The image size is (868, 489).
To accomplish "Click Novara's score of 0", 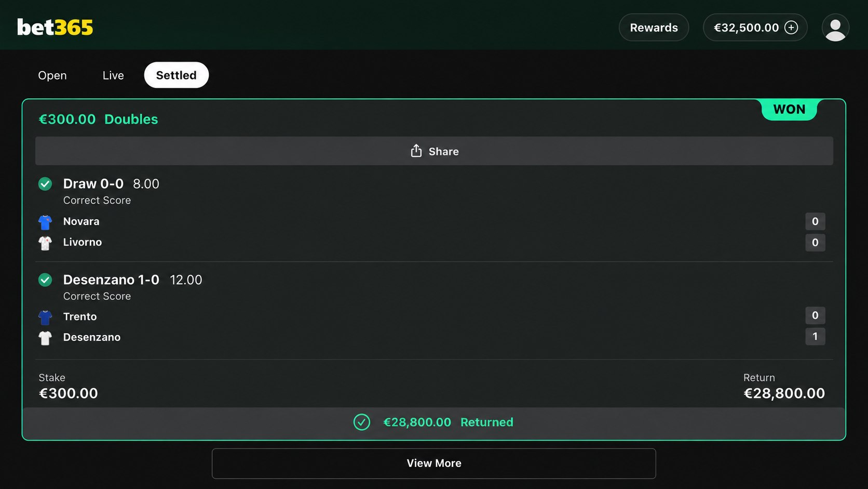I will click(x=815, y=221).
